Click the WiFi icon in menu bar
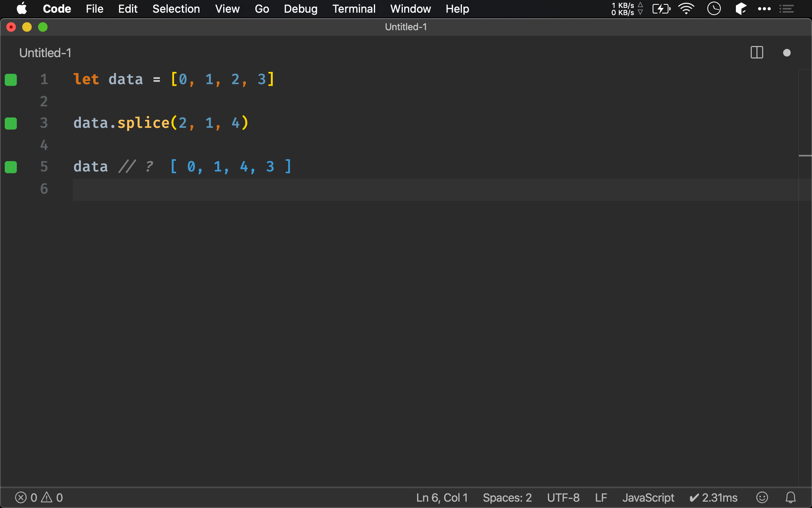This screenshot has height=508, width=812. [688, 9]
